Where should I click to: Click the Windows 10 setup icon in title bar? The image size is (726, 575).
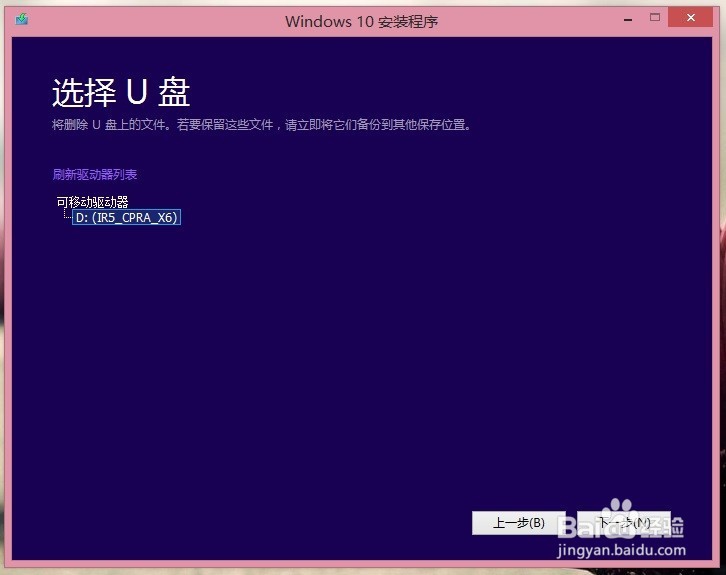[x=22, y=19]
